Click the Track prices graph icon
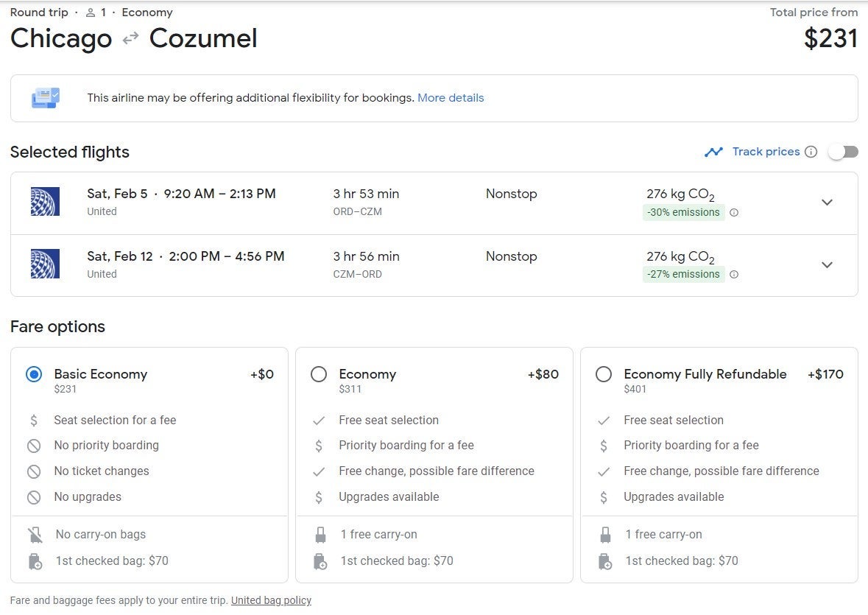 [x=713, y=152]
